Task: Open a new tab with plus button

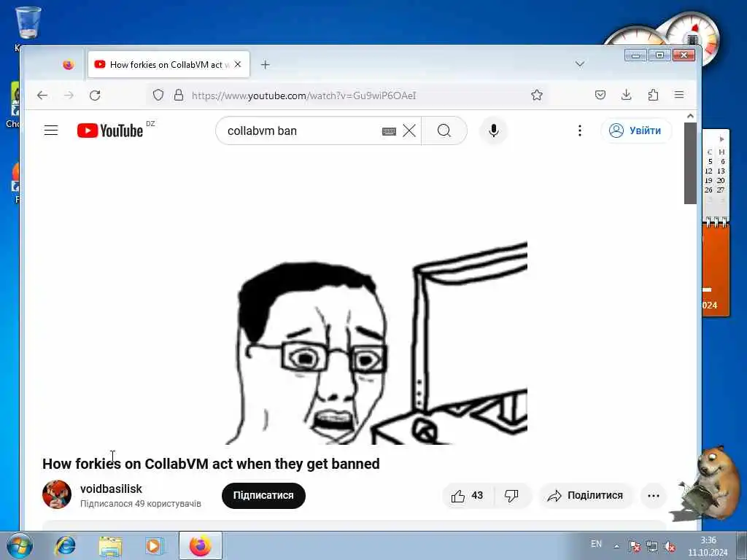Action: pos(266,64)
